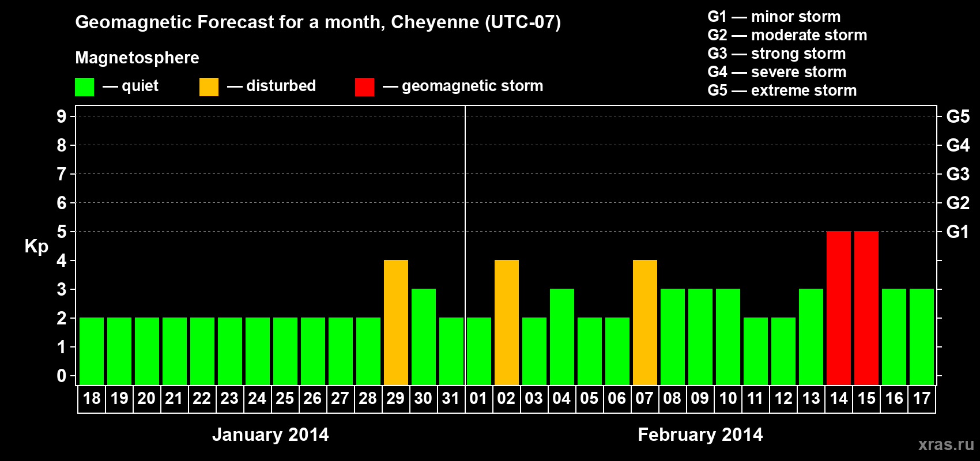The height and width of the screenshot is (461, 980).
Task: Click the green quiet legend swatch
Action: click(84, 87)
